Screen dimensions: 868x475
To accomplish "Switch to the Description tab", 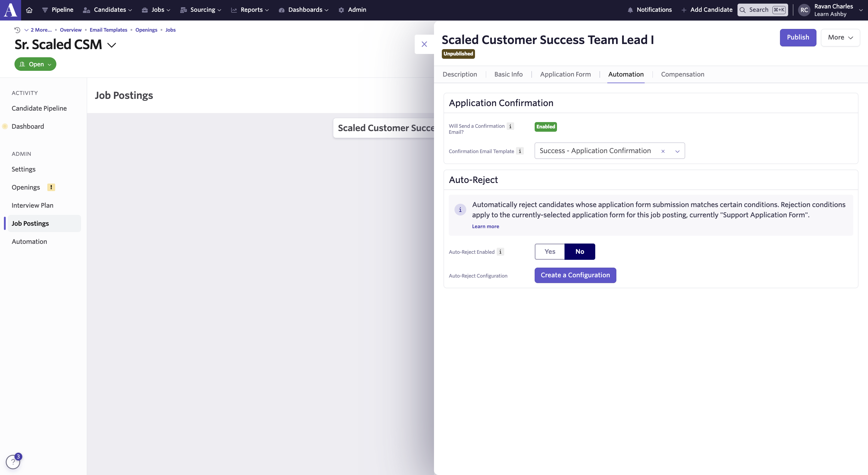I will (460, 74).
